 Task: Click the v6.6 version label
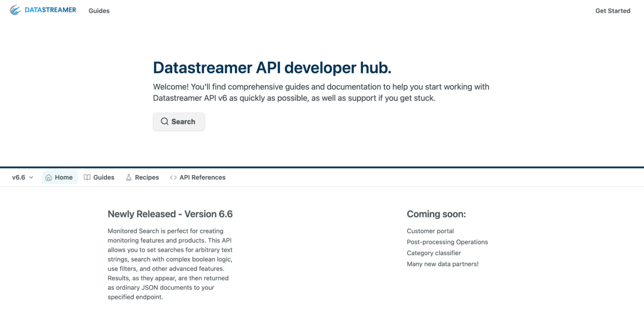point(19,177)
